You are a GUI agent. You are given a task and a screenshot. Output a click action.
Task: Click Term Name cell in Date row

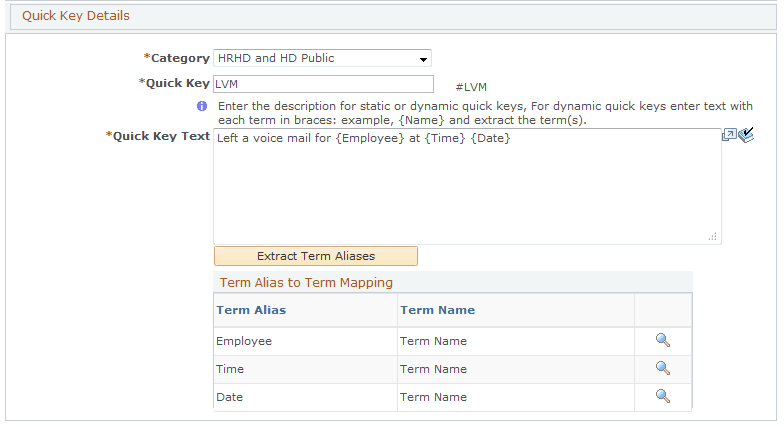point(516,397)
